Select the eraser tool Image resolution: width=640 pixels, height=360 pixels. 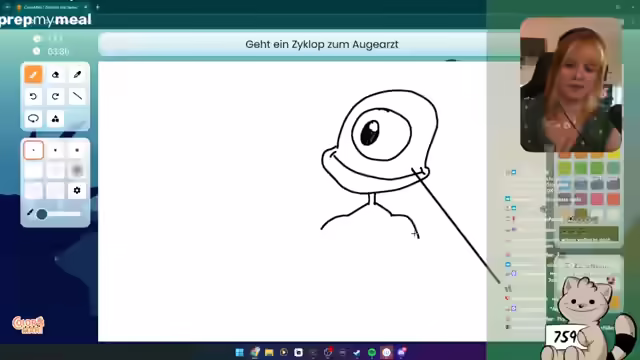coord(56,75)
